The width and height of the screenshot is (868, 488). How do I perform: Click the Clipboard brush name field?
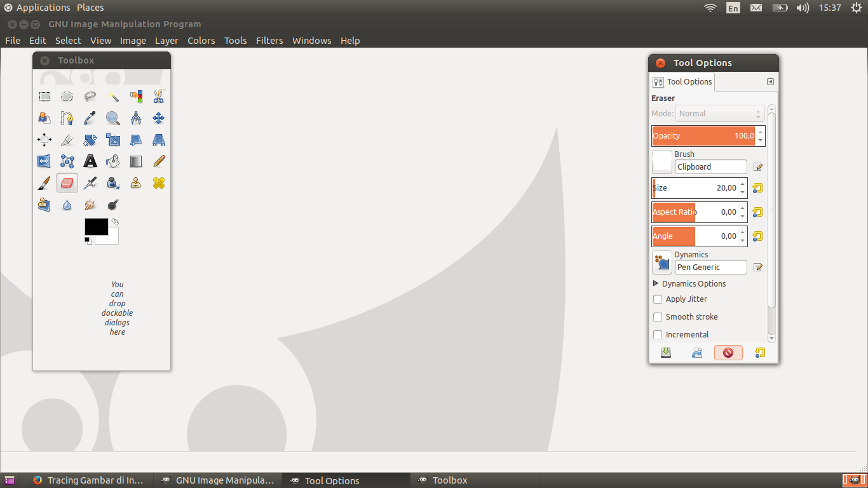pyautogui.click(x=711, y=167)
